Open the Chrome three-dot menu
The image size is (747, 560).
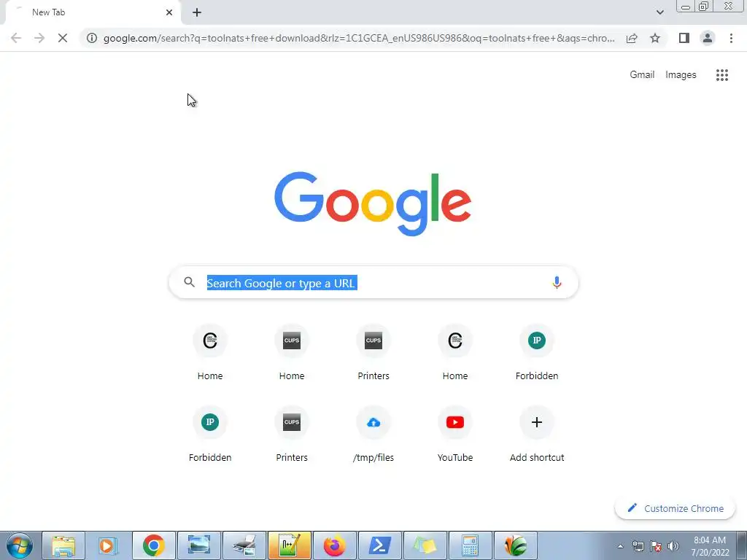coord(731,38)
